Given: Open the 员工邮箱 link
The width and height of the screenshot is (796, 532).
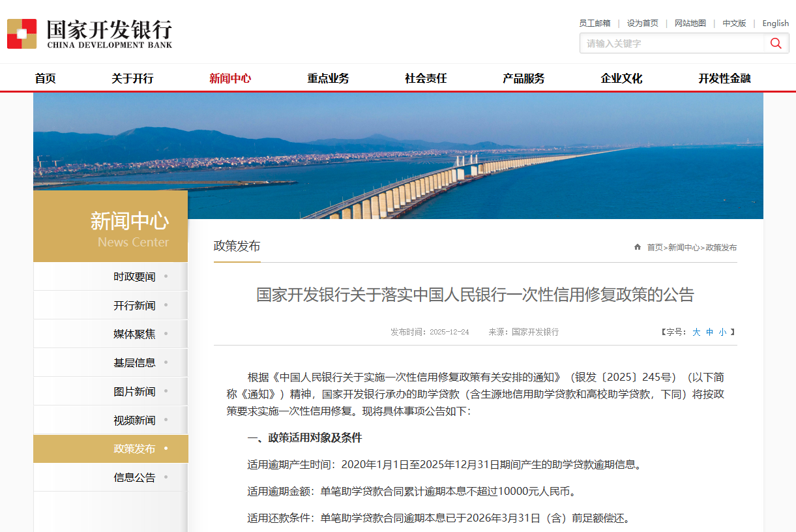Looking at the screenshot, I should pos(595,23).
